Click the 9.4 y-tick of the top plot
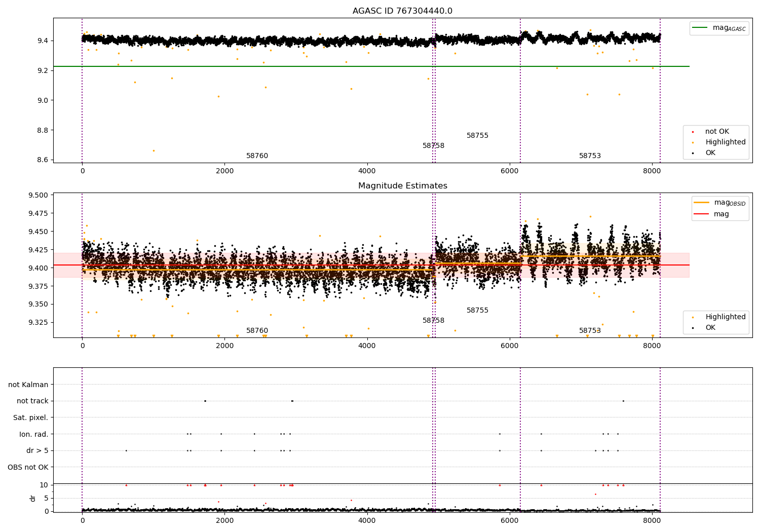Image resolution: width=760 pixels, height=532 pixels. [x=42, y=41]
